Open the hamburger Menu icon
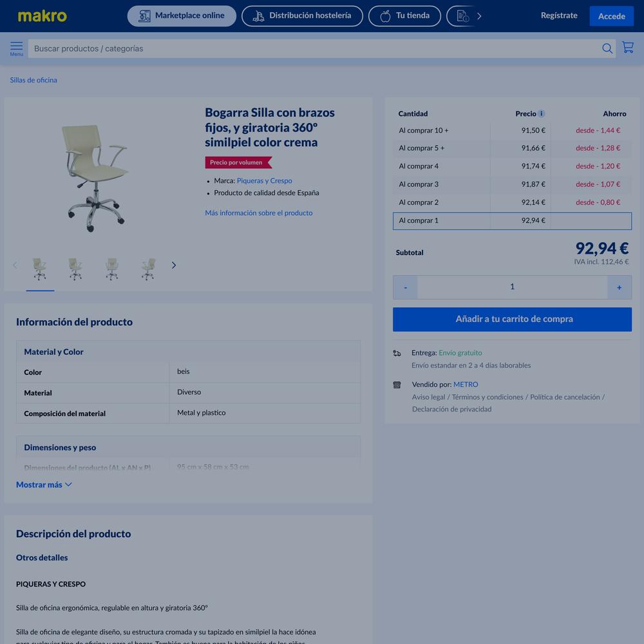Image resolution: width=644 pixels, height=644 pixels. point(17,48)
